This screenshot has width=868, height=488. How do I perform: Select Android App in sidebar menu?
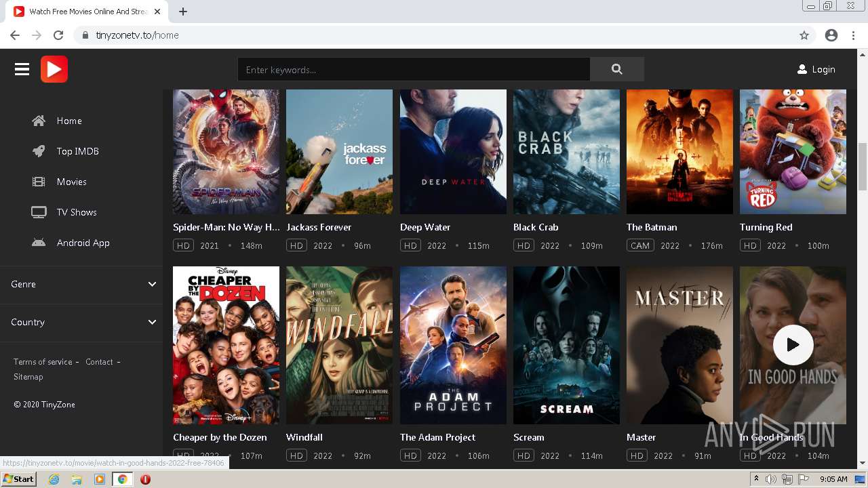coord(83,243)
